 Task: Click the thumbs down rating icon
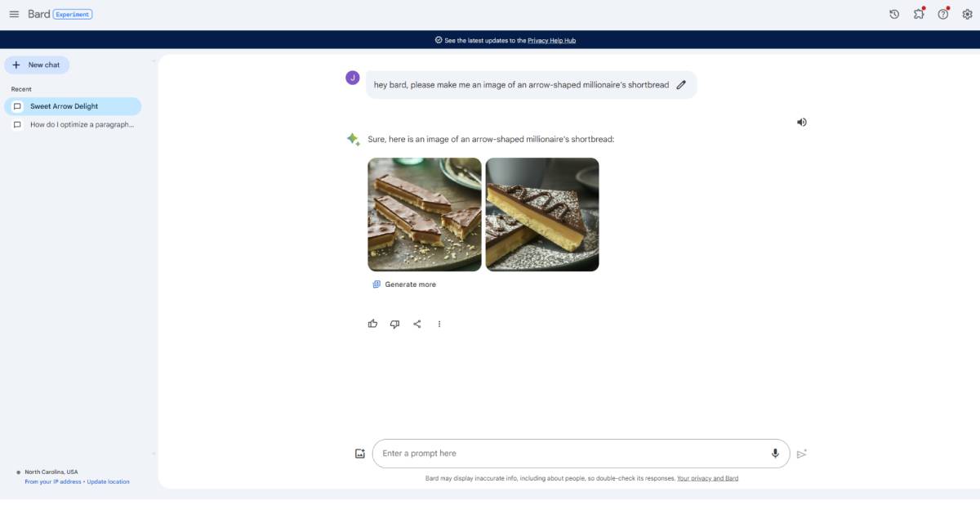pos(395,324)
